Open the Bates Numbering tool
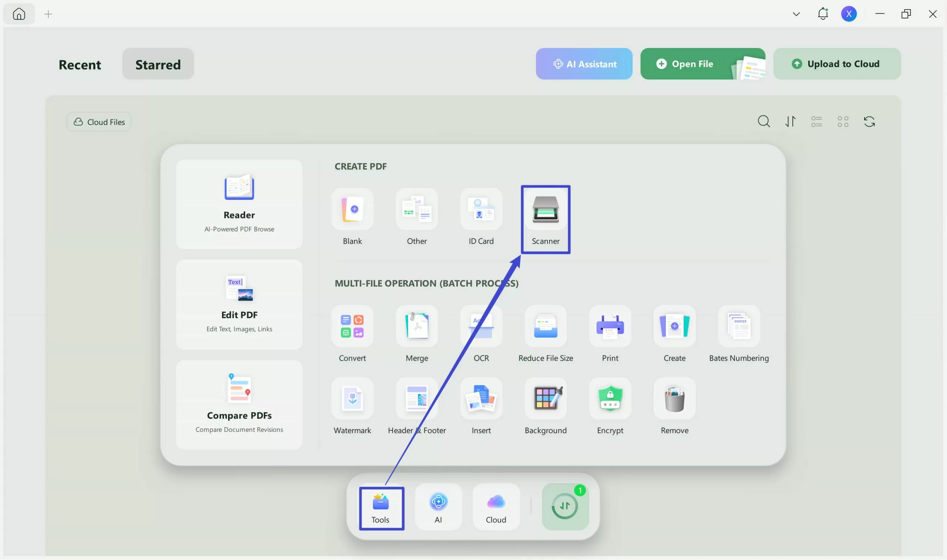The height and width of the screenshot is (560, 947). click(x=739, y=334)
